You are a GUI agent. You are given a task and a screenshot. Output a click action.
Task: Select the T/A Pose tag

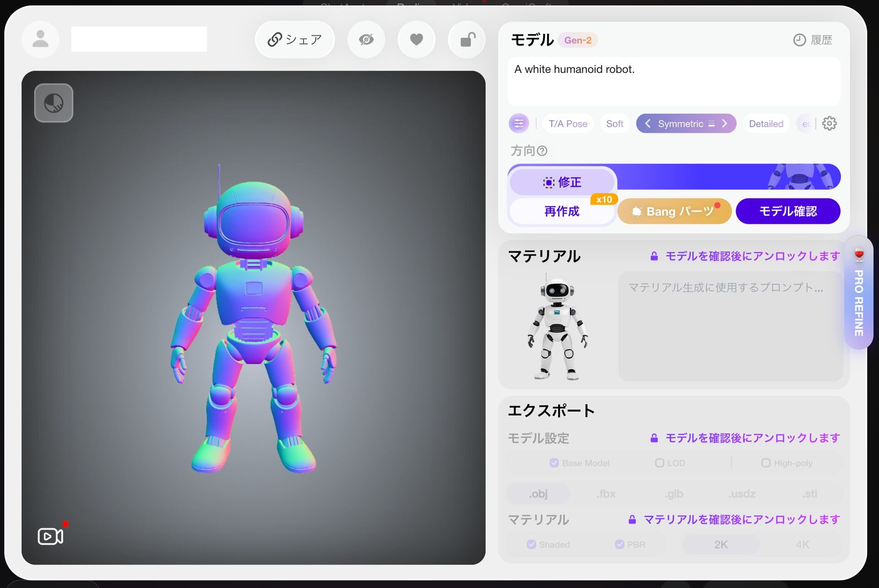click(x=568, y=124)
